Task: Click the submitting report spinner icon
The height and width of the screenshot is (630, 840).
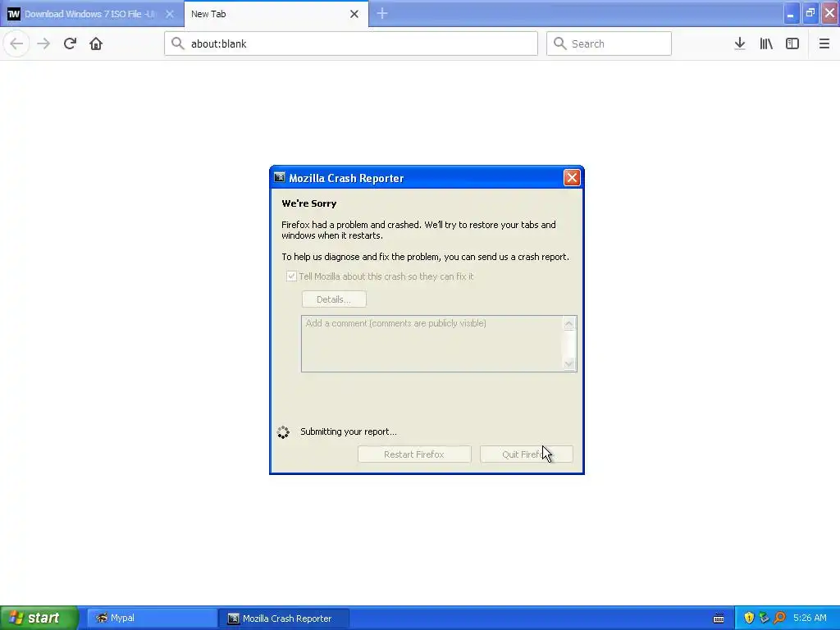Action: 283,431
